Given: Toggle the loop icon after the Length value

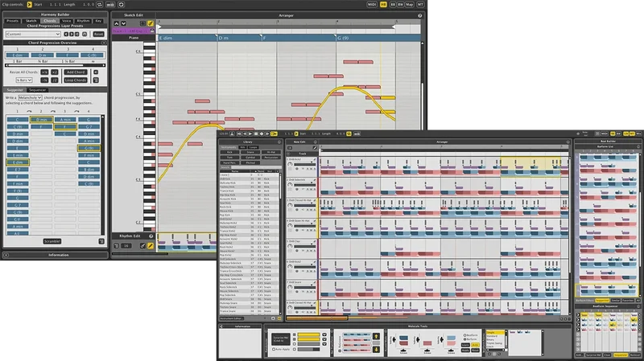Looking at the screenshot, I should pyautogui.click(x=100, y=5).
